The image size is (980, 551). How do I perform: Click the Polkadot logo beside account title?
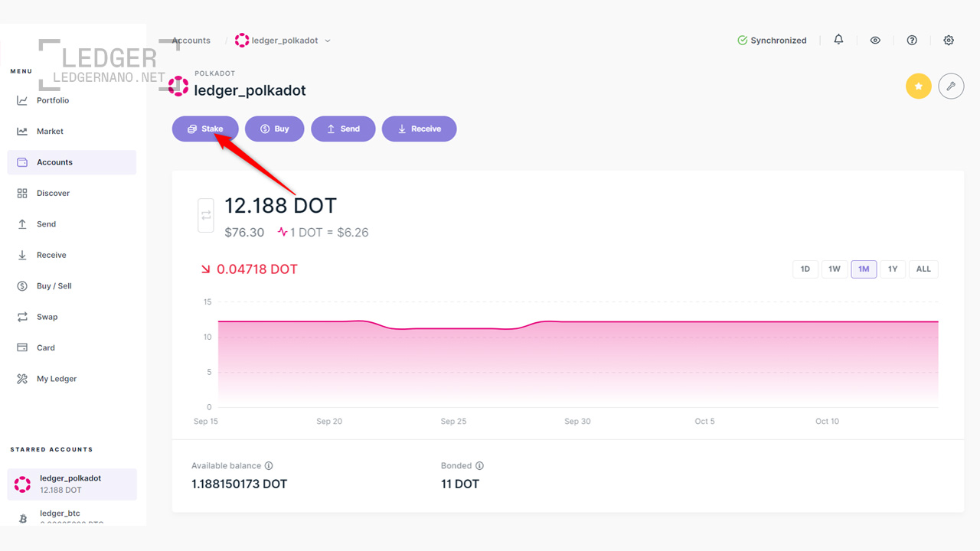click(x=178, y=86)
